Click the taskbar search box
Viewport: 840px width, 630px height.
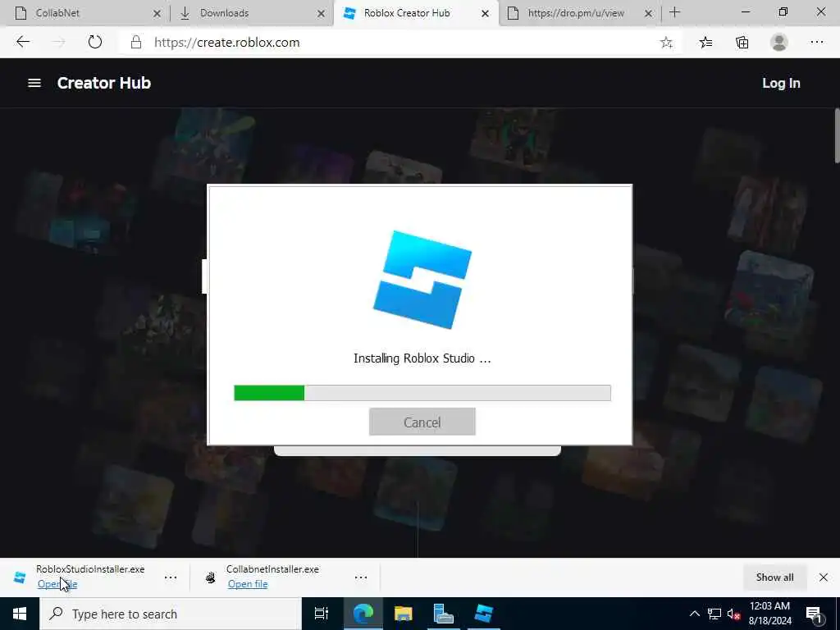click(x=171, y=614)
